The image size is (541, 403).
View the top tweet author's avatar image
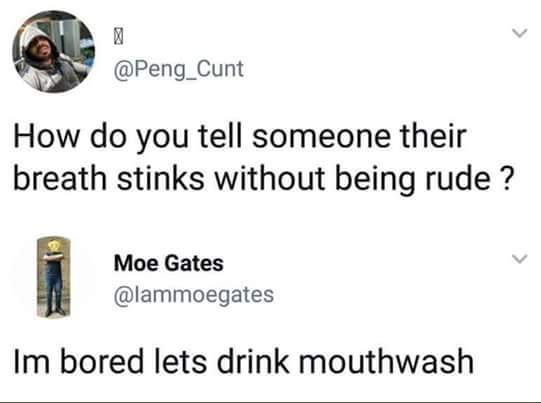[53, 52]
